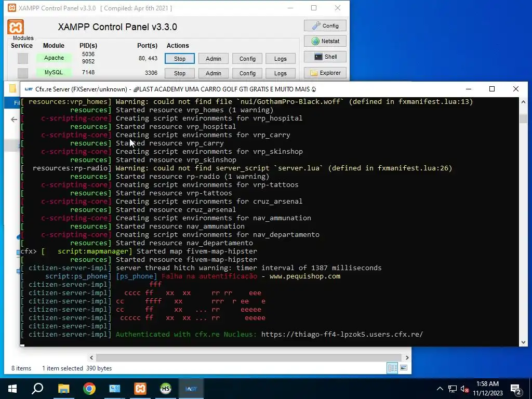The width and height of the screenshot is (532, 399).
Task: Toggle MySQL service checkbox
Action: [x=23, y=73]
